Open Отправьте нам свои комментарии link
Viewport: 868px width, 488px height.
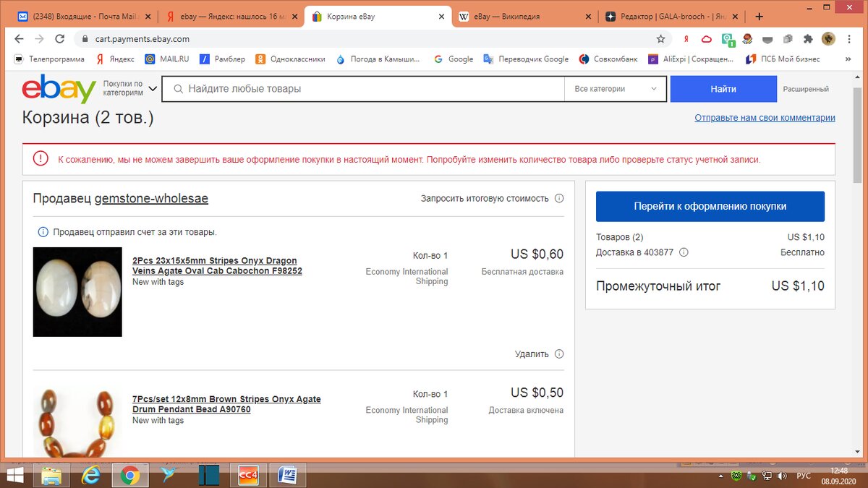[x=765, y=118]
